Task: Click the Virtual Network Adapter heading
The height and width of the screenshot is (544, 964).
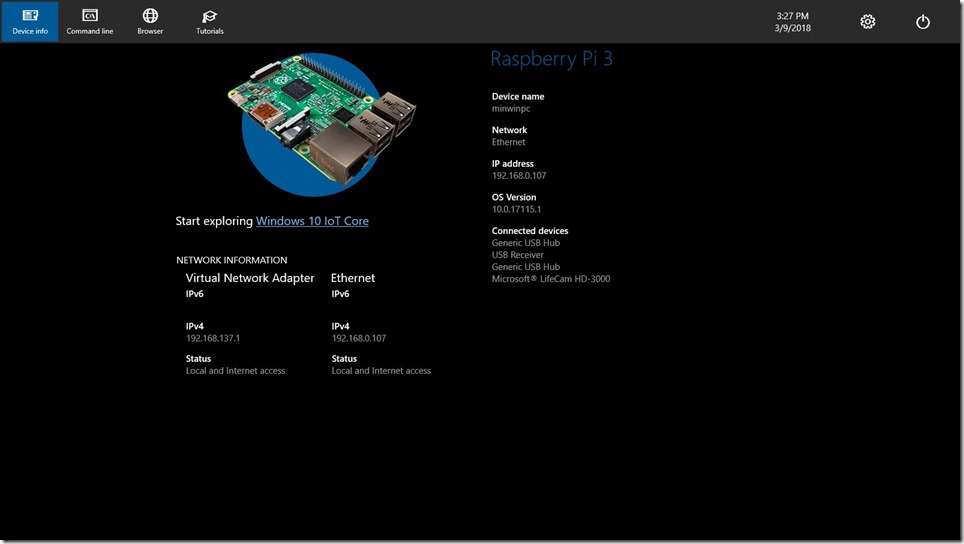Action: pyautogui.click(x=250, y=278)
